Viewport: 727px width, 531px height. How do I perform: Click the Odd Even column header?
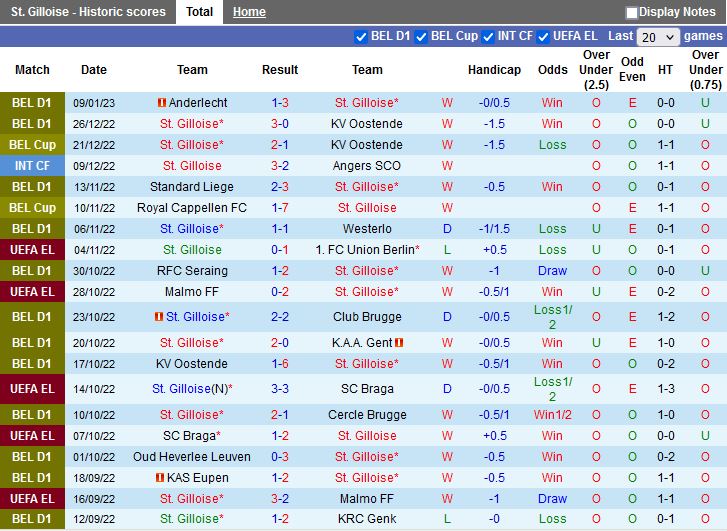coord(632,70)
